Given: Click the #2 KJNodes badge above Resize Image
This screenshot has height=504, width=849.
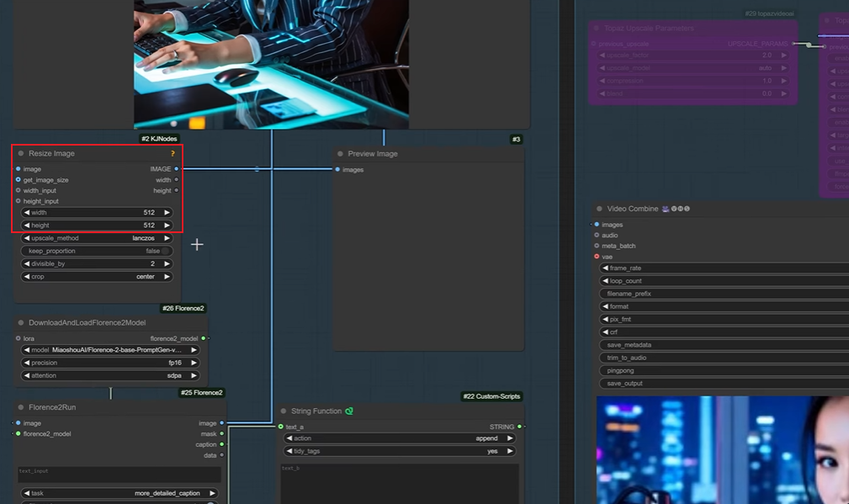Looking at the screenshot, I should click(159, 139).
